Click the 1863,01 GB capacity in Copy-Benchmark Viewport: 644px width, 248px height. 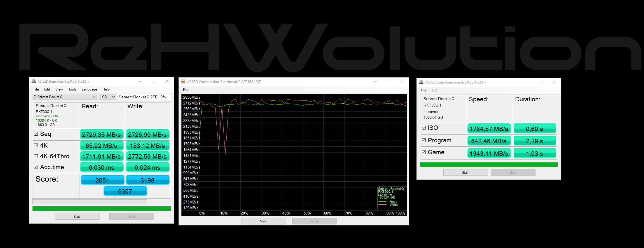tap(433, 118)
